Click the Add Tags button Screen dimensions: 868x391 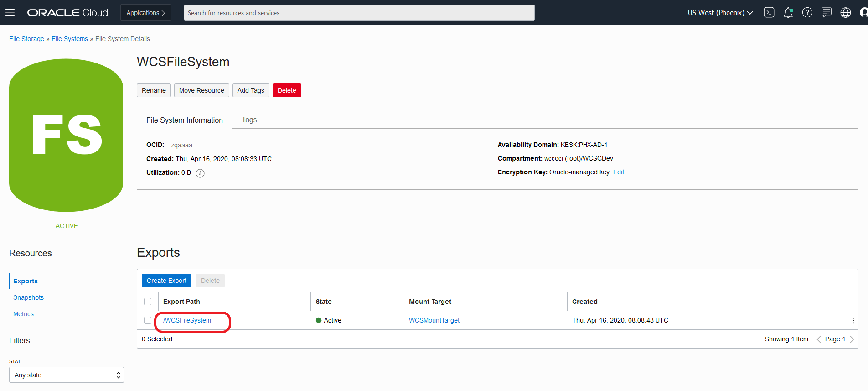coord(251,90)
